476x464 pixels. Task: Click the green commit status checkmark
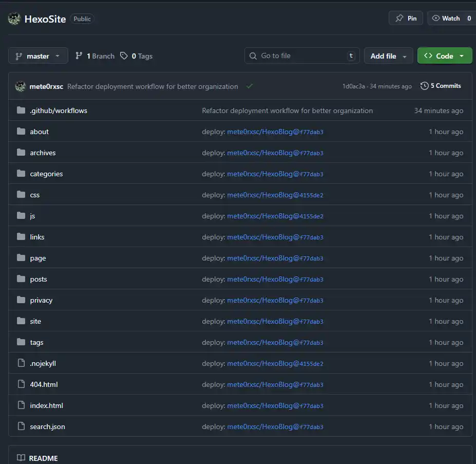pos(250,86)
